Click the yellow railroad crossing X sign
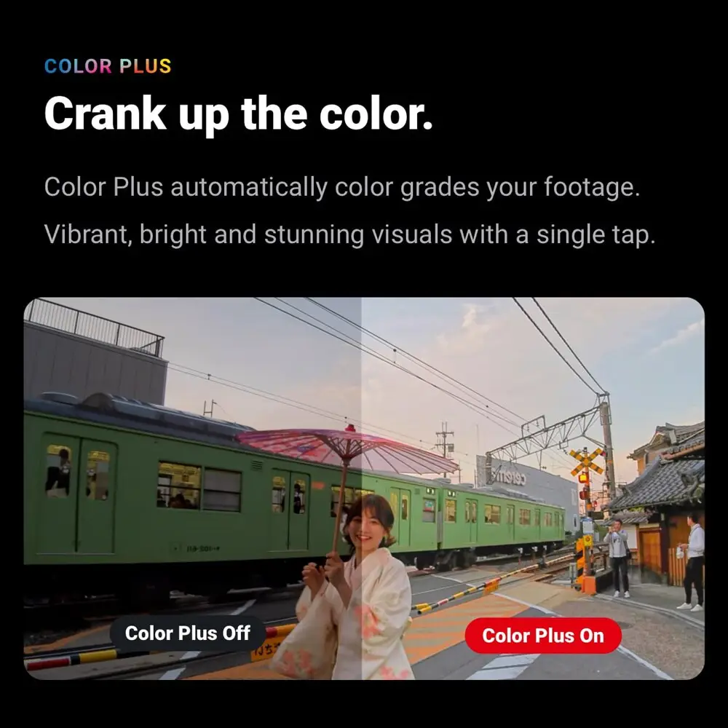 (x=586, y=462)
